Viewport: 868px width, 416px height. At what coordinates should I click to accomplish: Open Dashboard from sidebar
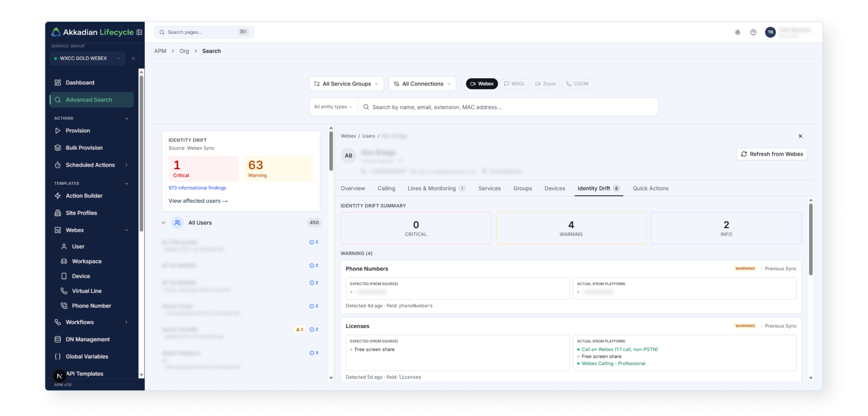pos(92,82)
